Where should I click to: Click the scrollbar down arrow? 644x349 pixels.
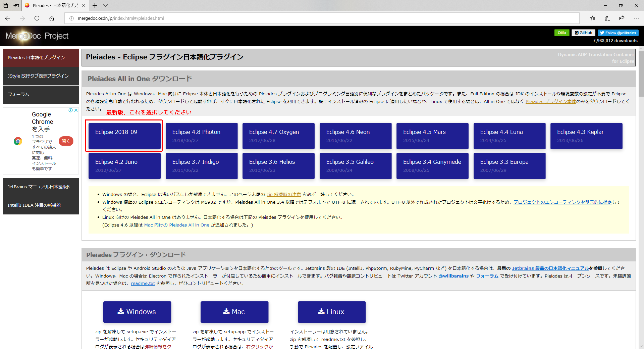tap(641, 346)
